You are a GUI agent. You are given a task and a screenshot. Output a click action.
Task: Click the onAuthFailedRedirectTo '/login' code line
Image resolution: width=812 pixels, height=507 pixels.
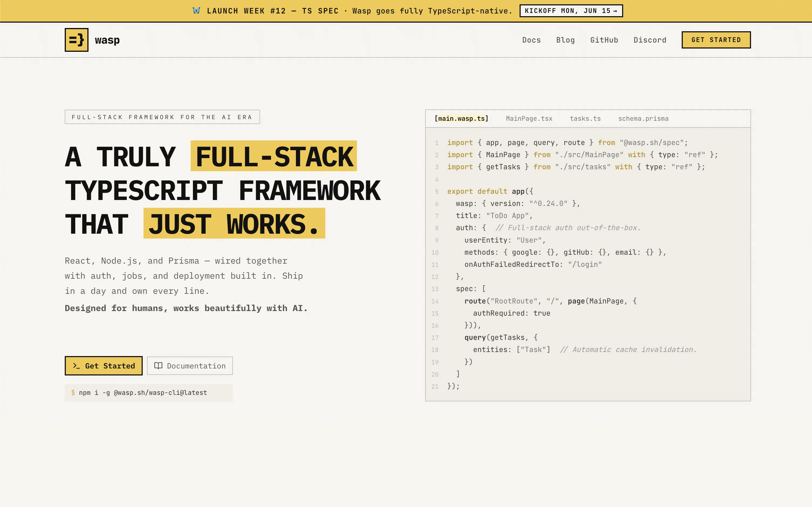click(533, 265)
